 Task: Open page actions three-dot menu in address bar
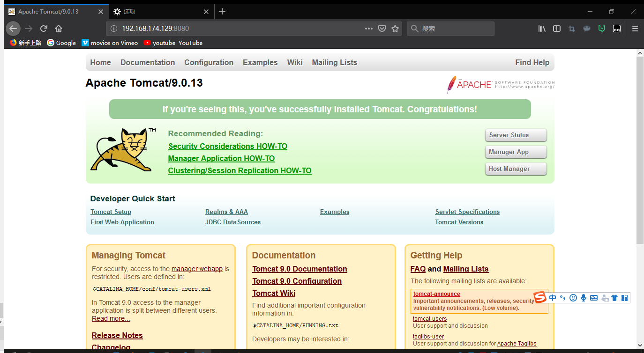369,29
